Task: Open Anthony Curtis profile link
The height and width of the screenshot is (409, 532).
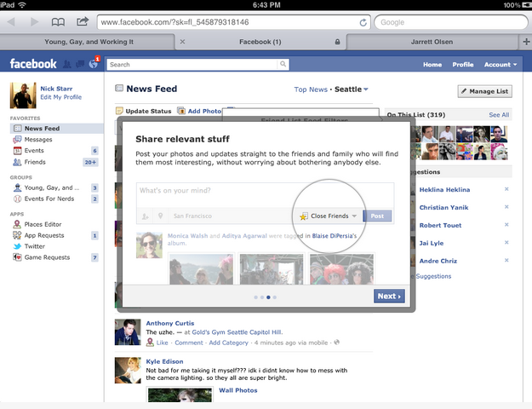Action: click(x=170, y=323)
